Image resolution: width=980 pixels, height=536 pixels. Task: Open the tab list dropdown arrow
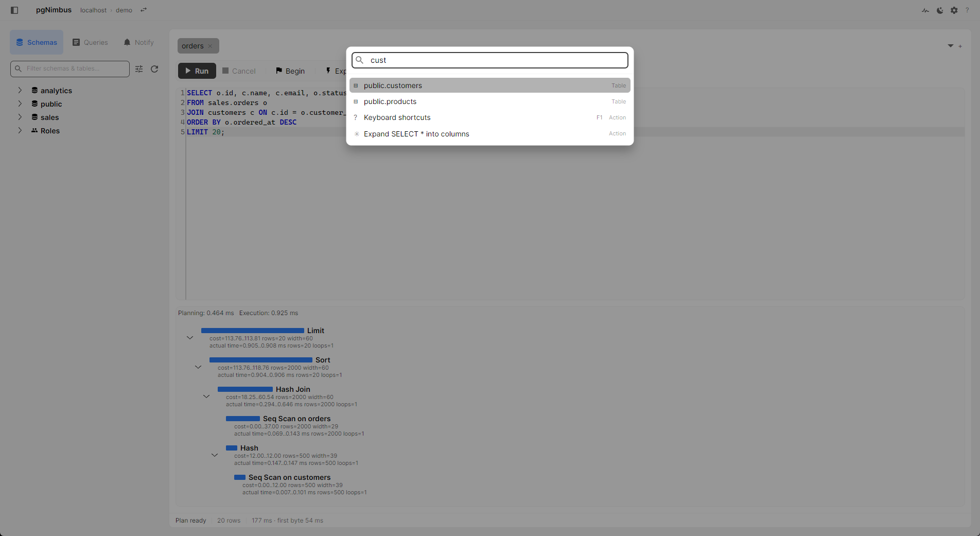click(951, 46)
